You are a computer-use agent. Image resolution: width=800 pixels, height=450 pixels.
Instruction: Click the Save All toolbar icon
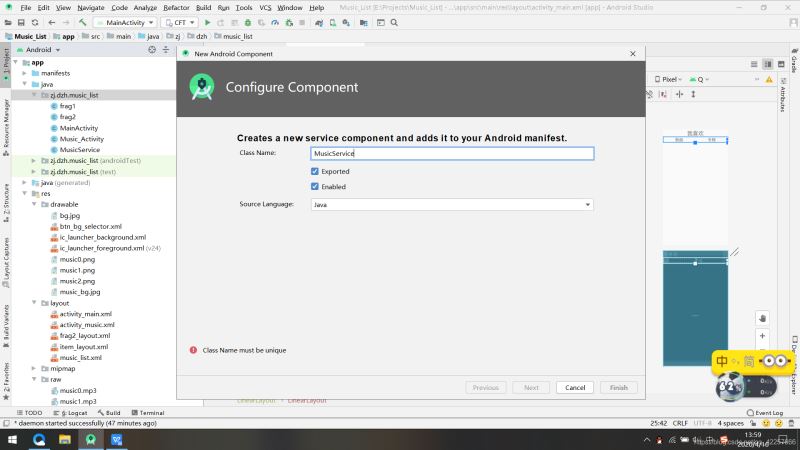click(21, 22)
